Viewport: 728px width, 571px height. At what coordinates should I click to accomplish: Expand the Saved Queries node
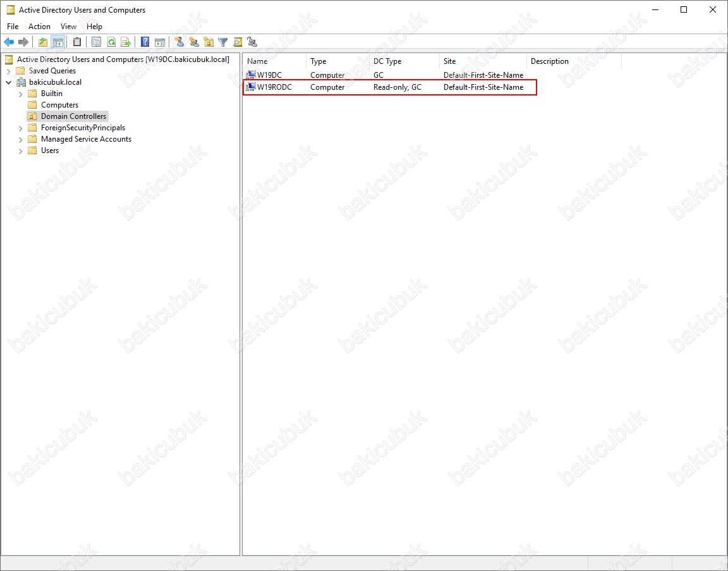(9, 71)
